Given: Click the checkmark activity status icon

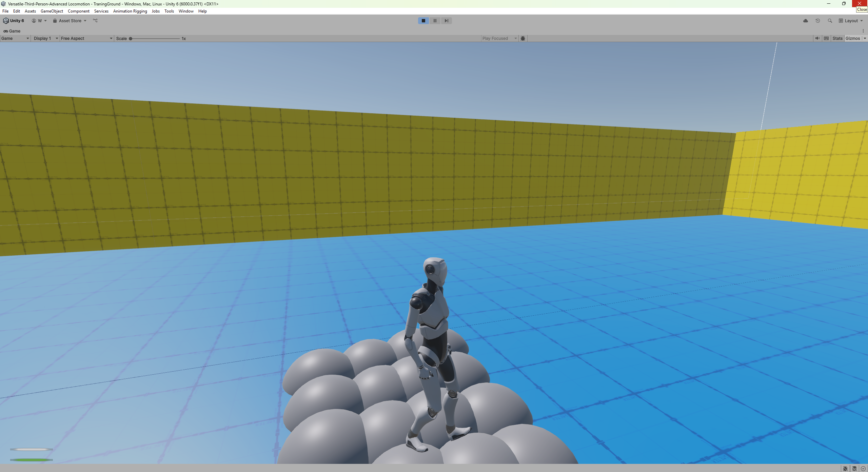Looking at the screenshot, I should pyautogui.click(x=863, y=469).
